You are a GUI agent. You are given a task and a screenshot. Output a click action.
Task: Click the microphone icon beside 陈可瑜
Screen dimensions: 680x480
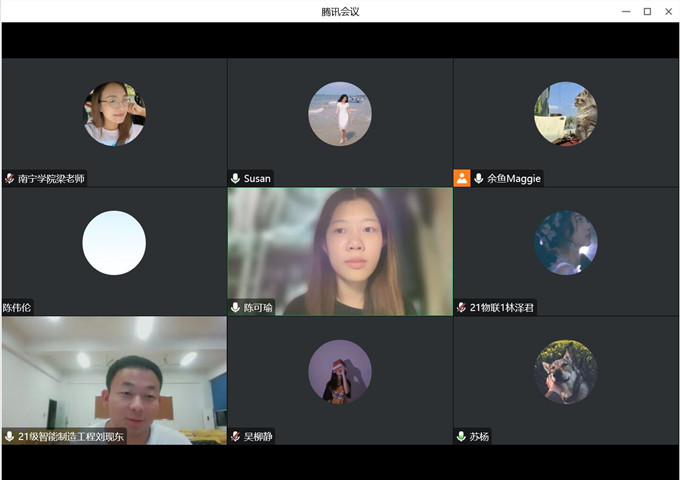point(236,308)
